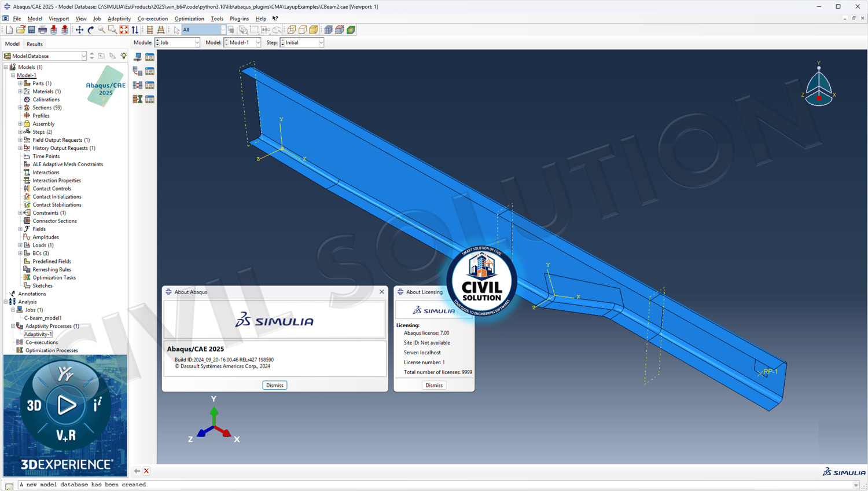This screenshot has width=868, height=491.
Task: Click the Create Job computer icon
Action: tap(138, 57)
